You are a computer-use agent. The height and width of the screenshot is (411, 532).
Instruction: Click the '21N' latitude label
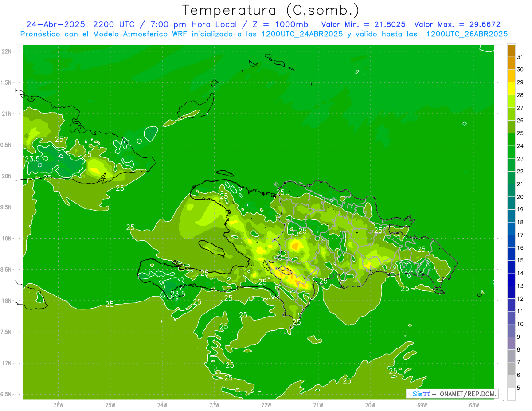point(7,114)
